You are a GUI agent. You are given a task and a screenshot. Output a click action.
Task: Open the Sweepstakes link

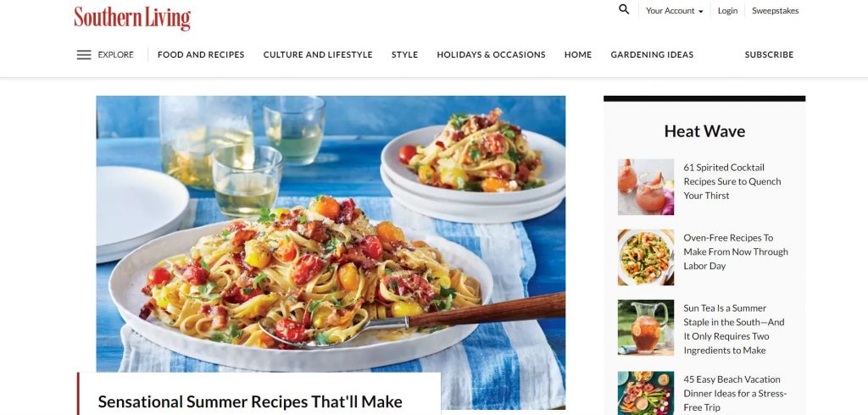(775, 10)
